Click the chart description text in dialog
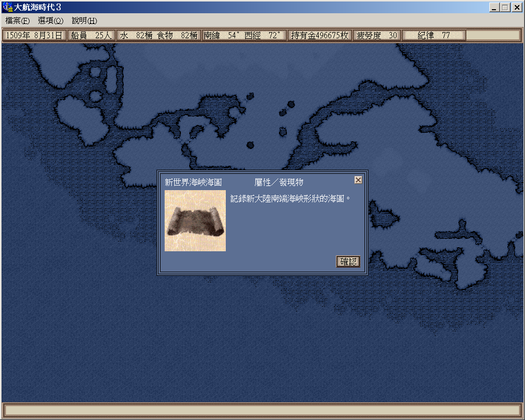 pos(291,199)
